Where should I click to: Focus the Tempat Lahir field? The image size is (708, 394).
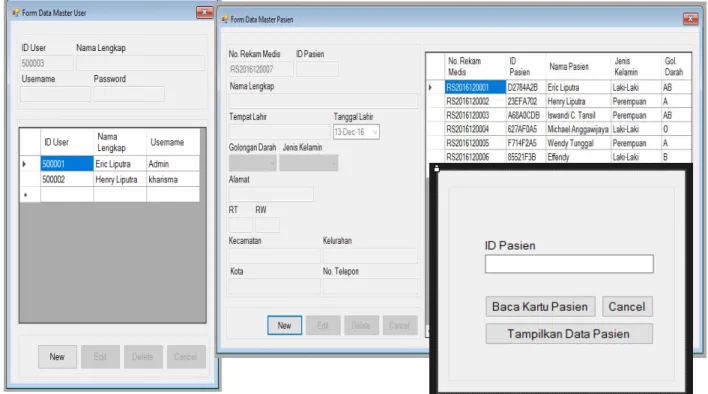point(279,132)
